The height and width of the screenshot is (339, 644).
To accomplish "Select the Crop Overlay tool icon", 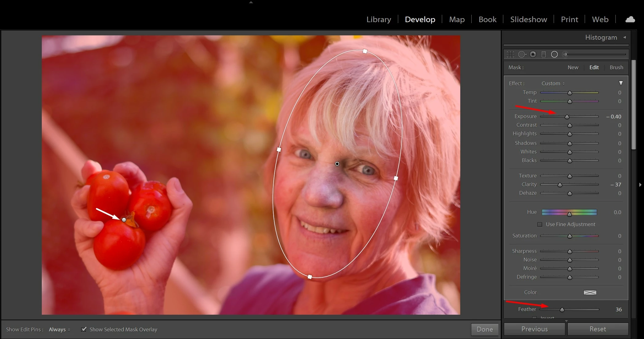I will click(510, 54).
